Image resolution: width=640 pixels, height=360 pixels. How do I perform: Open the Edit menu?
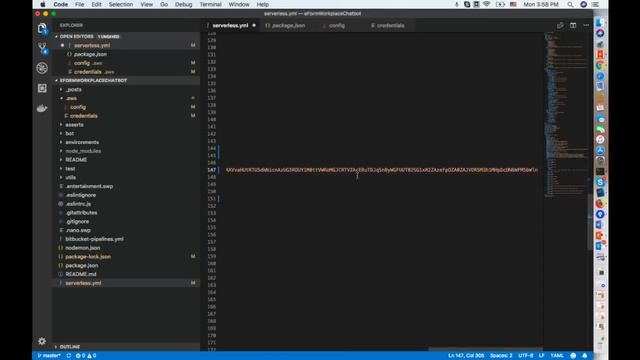(96, 4)
